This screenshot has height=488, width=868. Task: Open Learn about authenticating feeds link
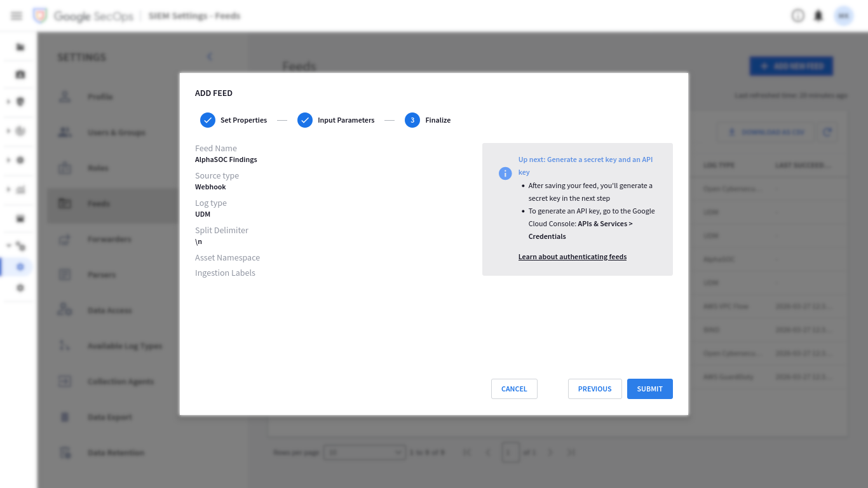point(573,257)
